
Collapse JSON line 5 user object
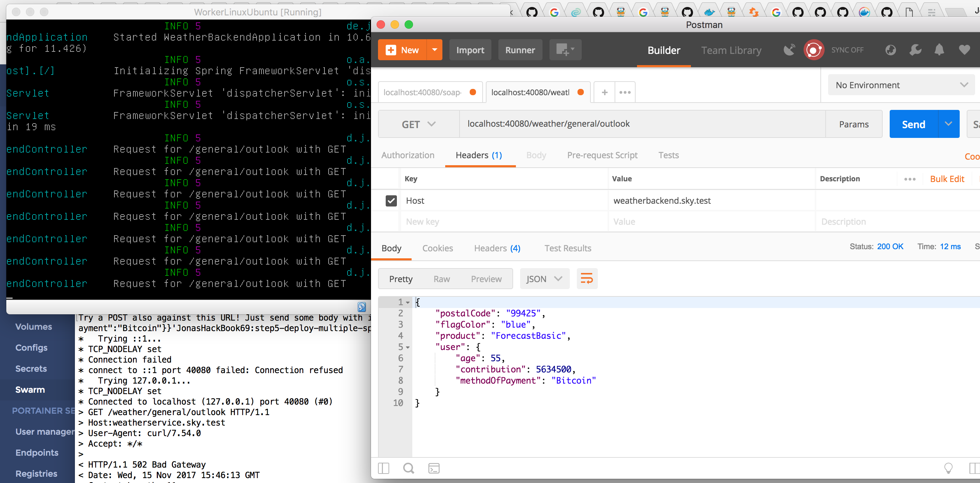tap(407, 347)
